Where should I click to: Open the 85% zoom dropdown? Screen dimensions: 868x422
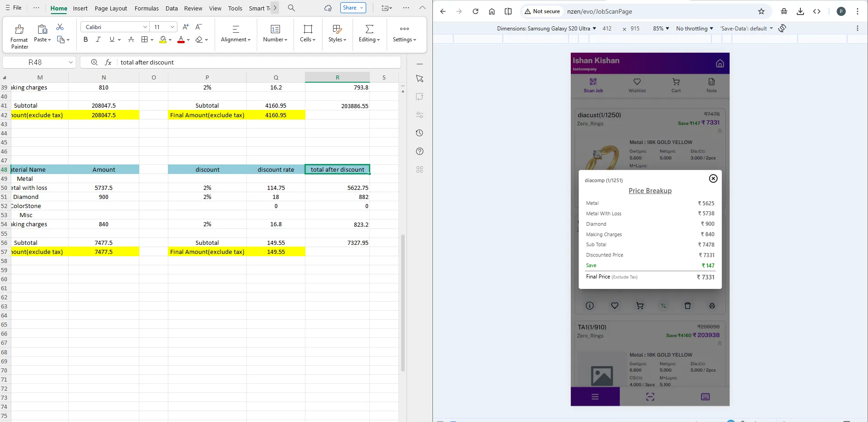point(661,29)
